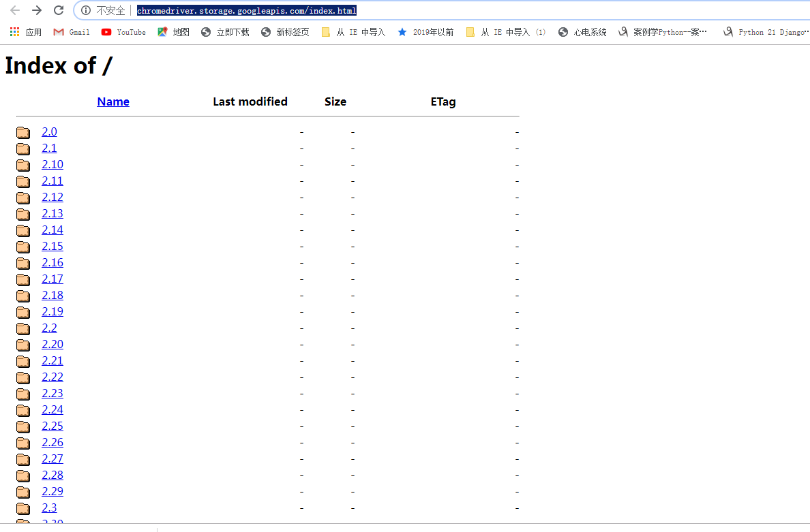Open the 2.20 directory link

pyautogui.click(x=52, y=344)
